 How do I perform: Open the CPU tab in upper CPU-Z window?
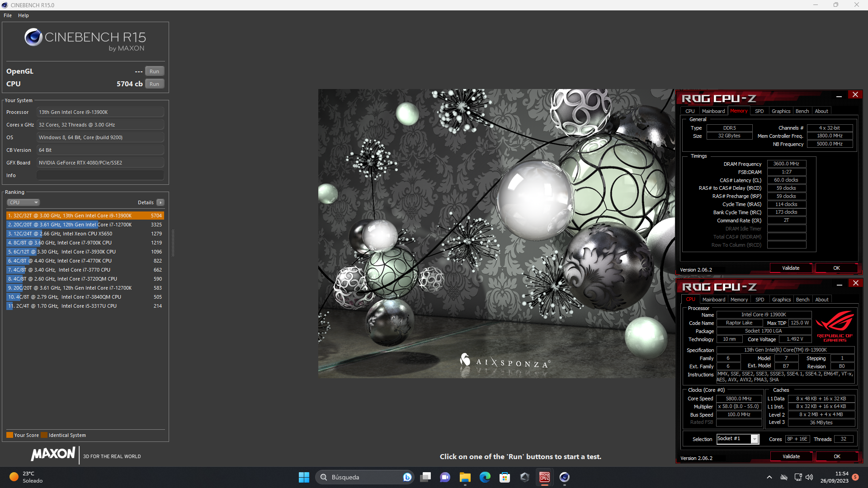tap(690, 111)
